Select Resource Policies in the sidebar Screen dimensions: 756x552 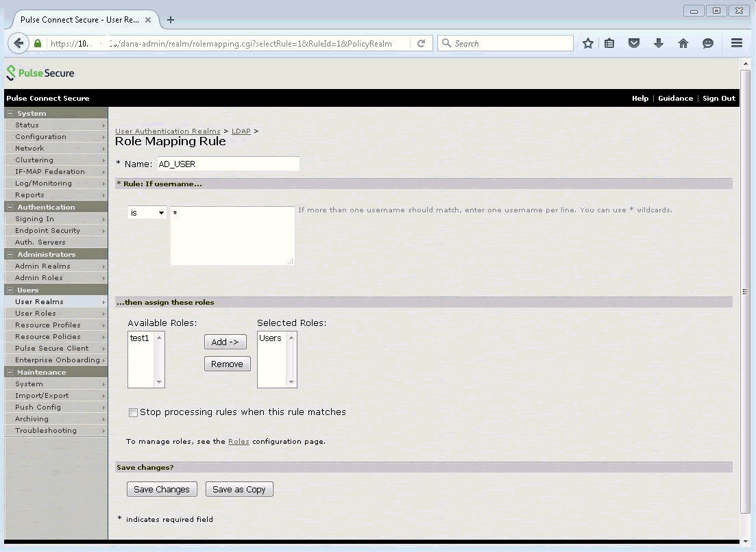tap(48, 336)
